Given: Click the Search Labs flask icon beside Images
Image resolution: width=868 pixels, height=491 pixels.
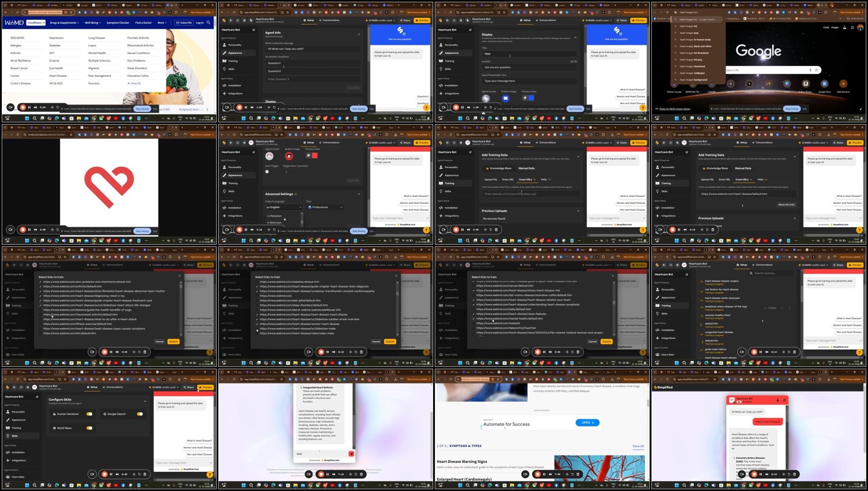Looking at the screenshot, I should tap(844, 28).
